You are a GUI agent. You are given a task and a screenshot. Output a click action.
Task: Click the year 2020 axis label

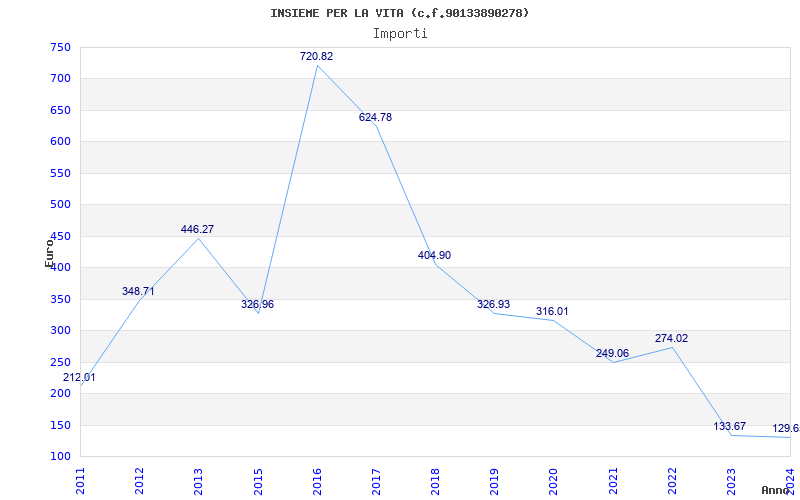point(554,481)
